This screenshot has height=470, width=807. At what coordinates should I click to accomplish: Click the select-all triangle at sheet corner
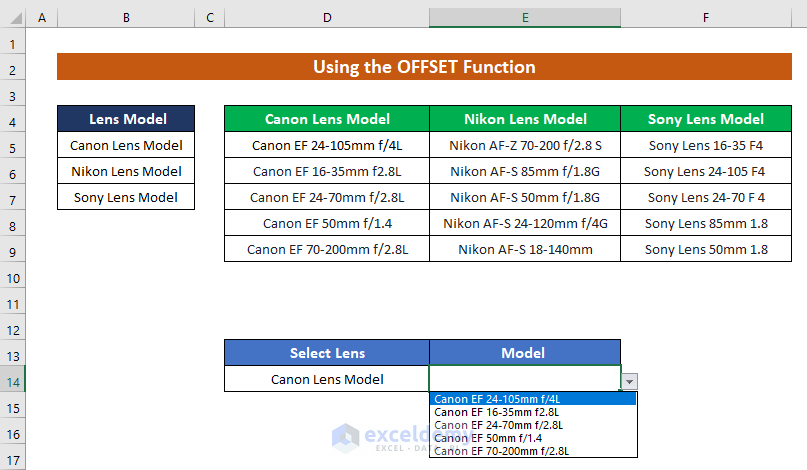15,19
